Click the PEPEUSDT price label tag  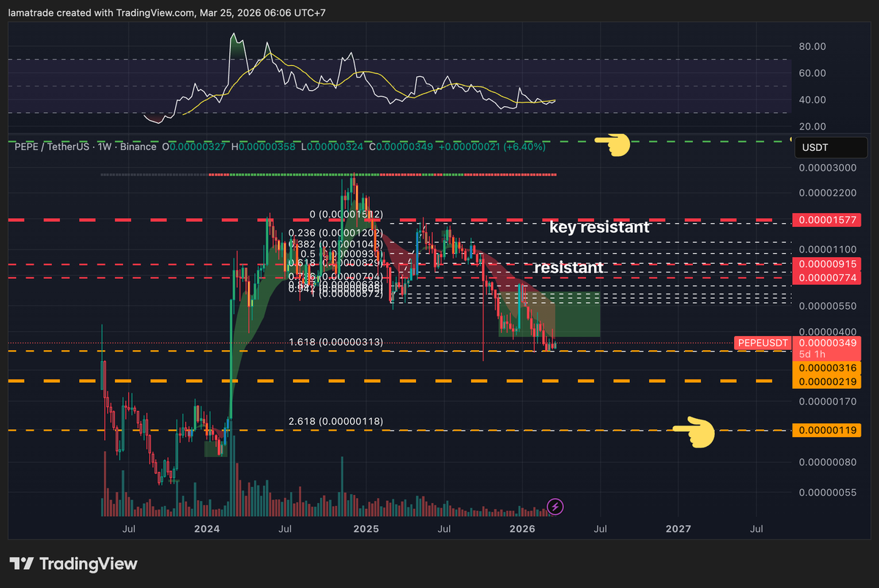[x=763, y=343]
